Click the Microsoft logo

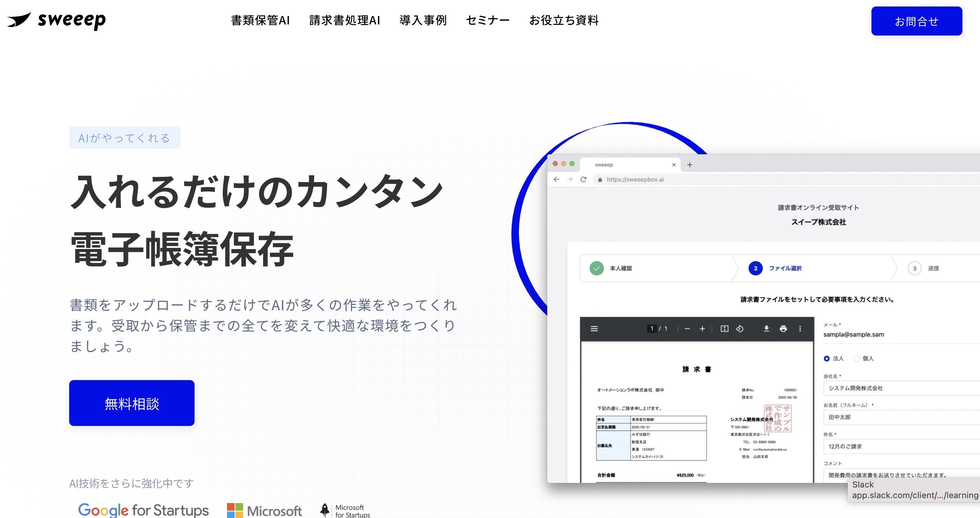click(x=264, y=510)
